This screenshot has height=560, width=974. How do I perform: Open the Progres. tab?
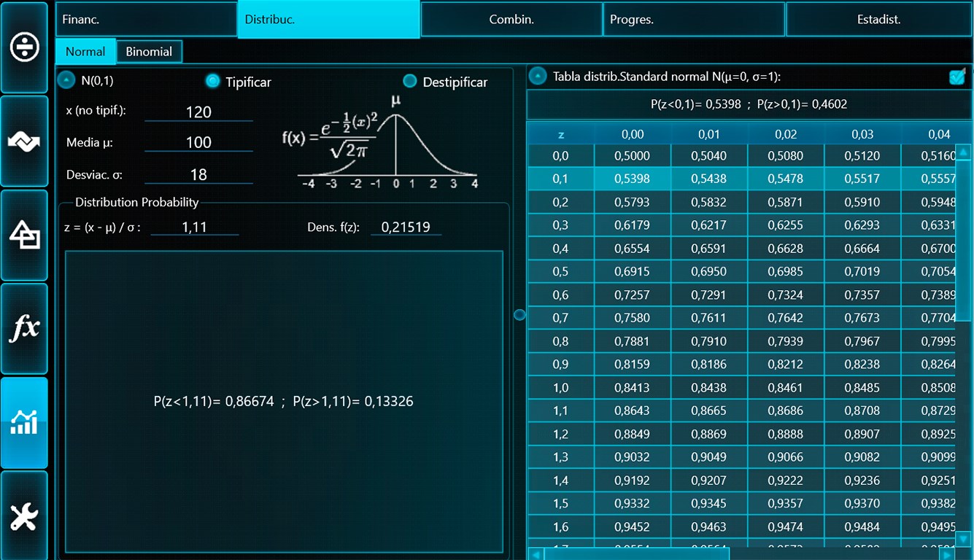click(694, 20)
